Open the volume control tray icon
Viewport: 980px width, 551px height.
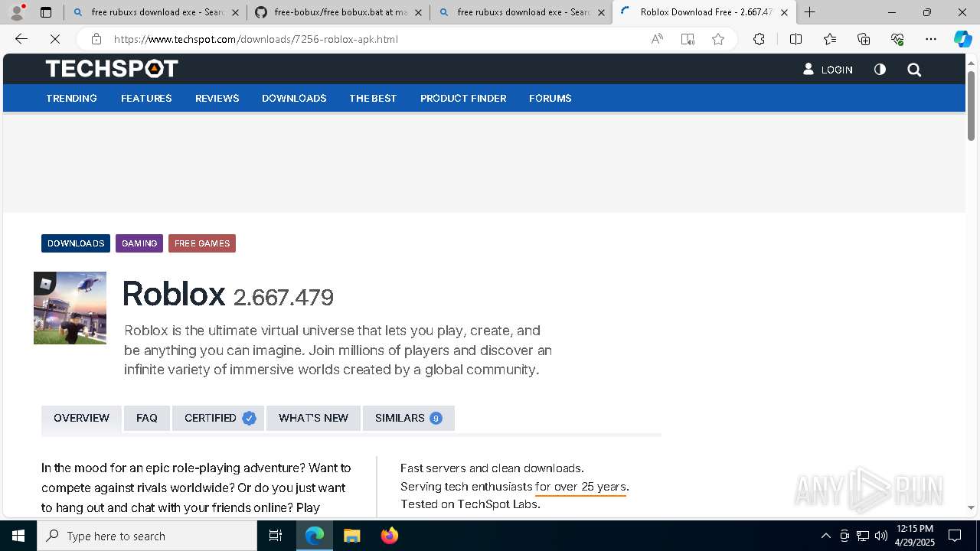[x=881, y=536]
